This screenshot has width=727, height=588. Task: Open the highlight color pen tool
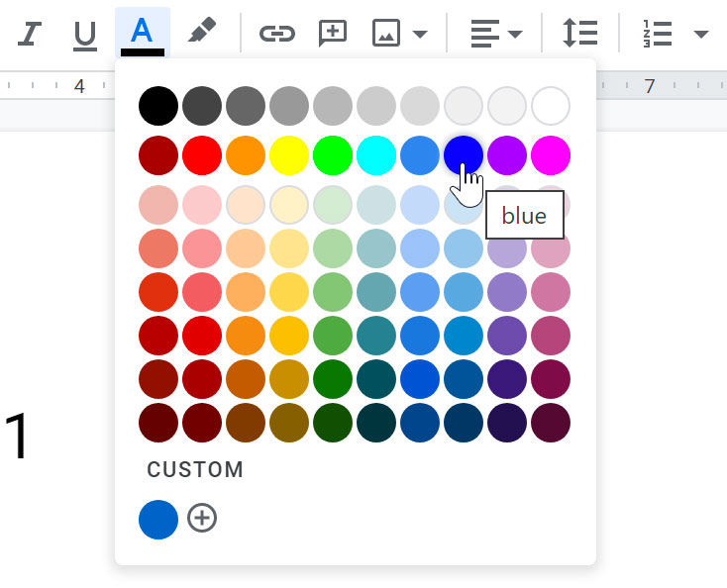click(202, 31)
